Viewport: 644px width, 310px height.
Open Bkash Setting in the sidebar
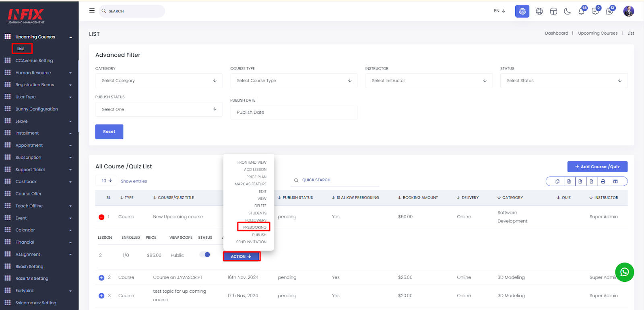pyautogui.click(x=29, y=267)
